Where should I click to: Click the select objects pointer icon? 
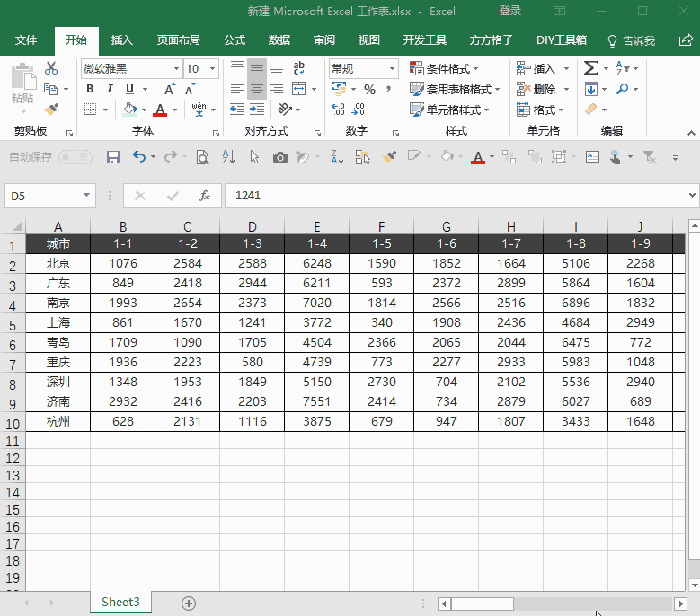pyautogui.click(x=254, y=157)
